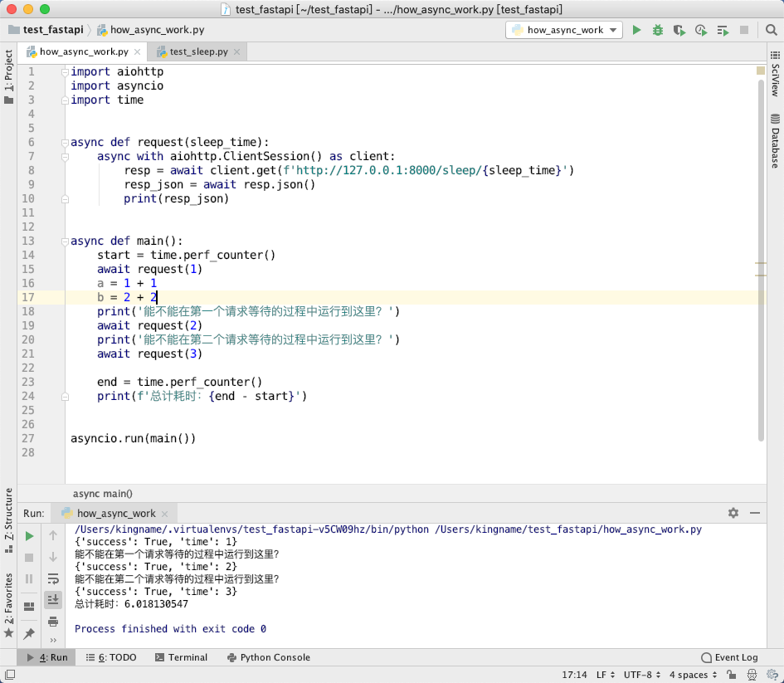Run with coverage icon in top toolbar
Screen dimensions: 784x683
(679, 31)
